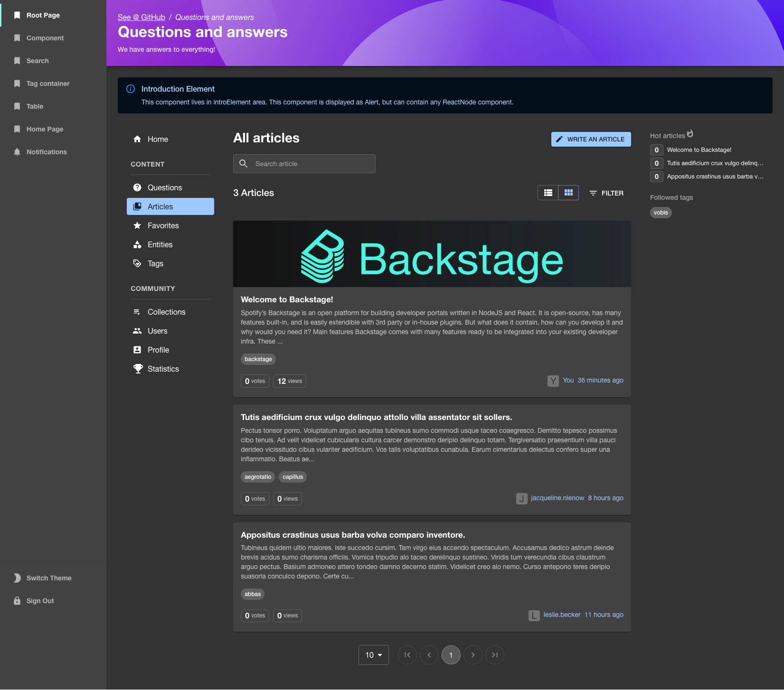Open Users menu item

[x=170, y=331]
